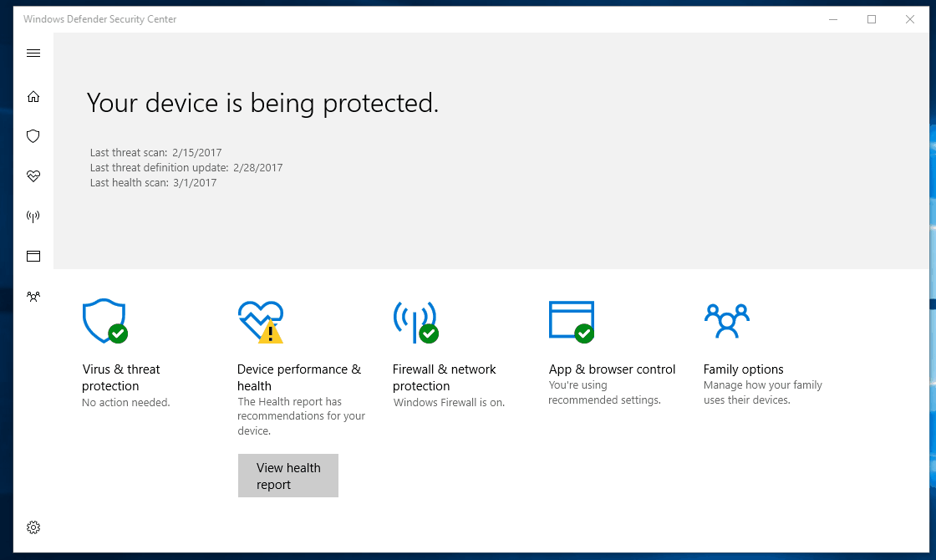Viewport: 936px width, 560px height.
Task: Click the large Firewall & network antenna icon
Action: pyautogui.click(x=415, y=322)
